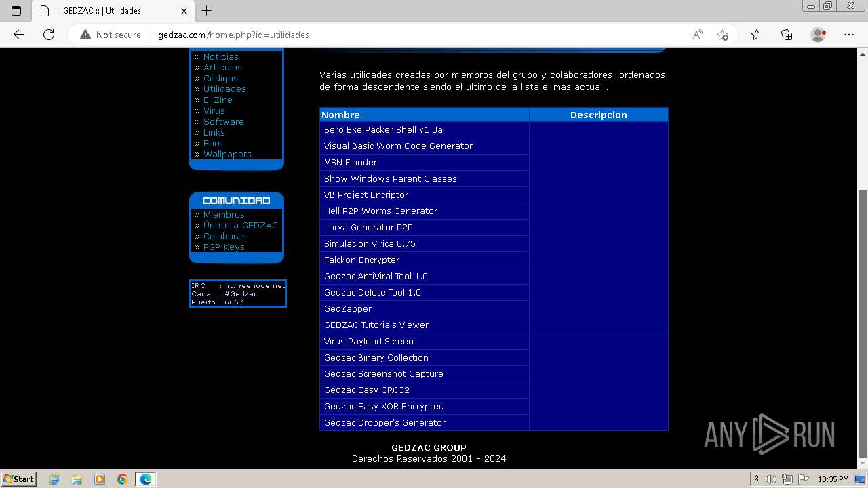The width and height of the screenshot is (868, 488).
Task: Select Gedzac Binary Collection row
Action: pos(424,357)
